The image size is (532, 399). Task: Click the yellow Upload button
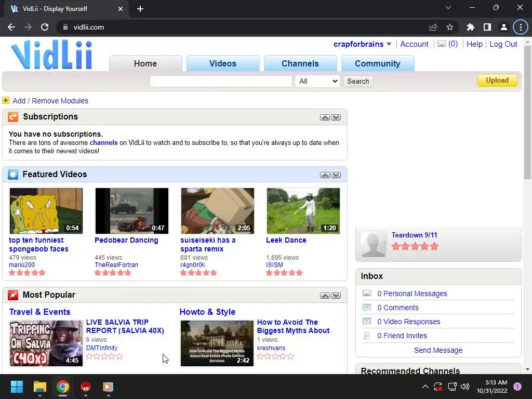[497, 80]
